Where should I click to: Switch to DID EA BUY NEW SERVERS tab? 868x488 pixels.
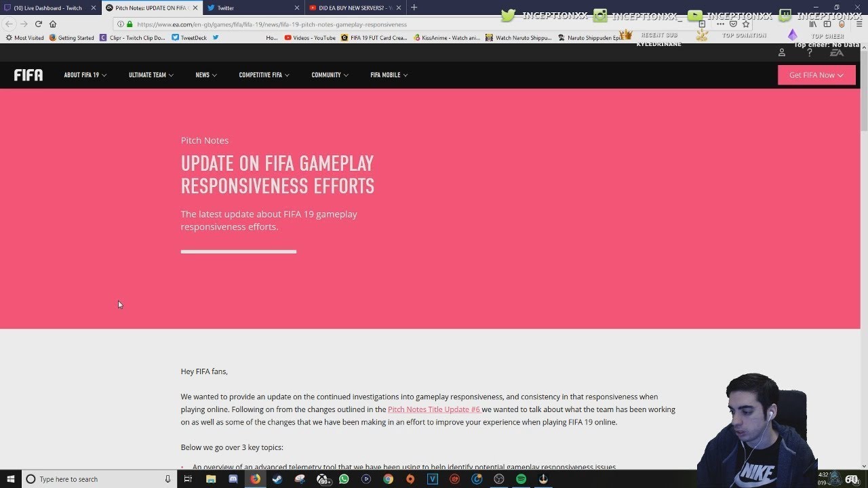[x=355, y=8]
